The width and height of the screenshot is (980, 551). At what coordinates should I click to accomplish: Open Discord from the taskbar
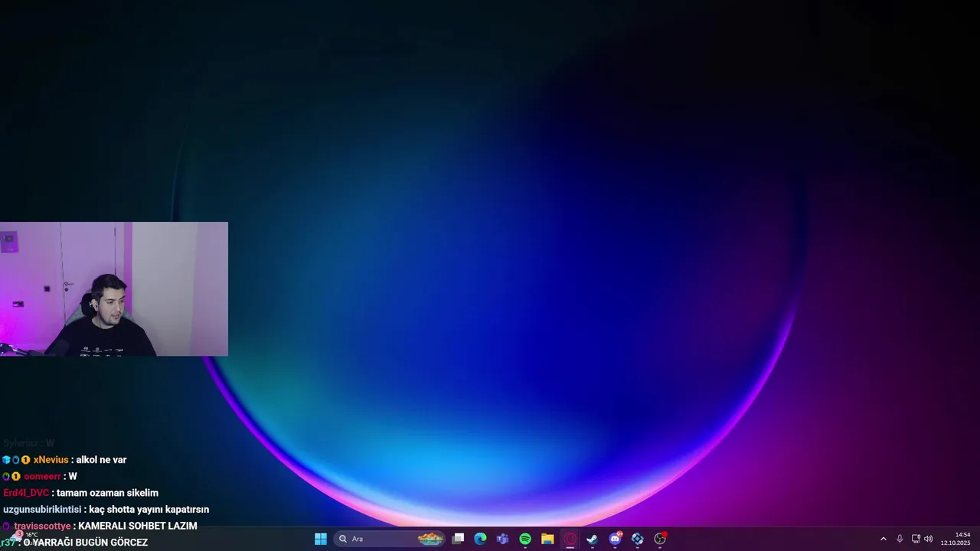[615, 539]
